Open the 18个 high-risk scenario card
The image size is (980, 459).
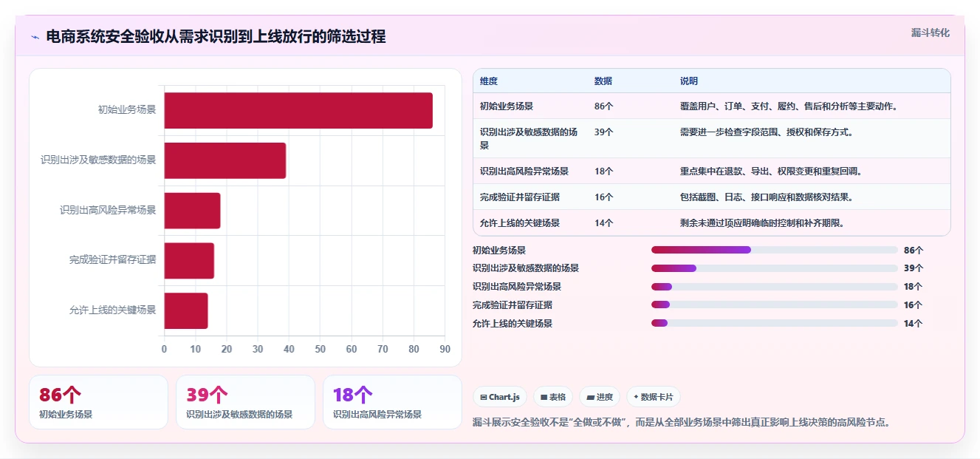pos(392,402)
